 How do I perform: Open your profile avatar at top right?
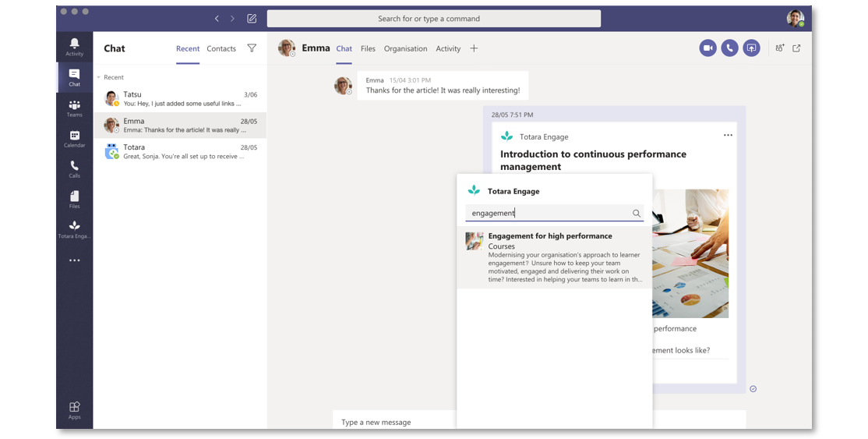(x=796, y=18)
